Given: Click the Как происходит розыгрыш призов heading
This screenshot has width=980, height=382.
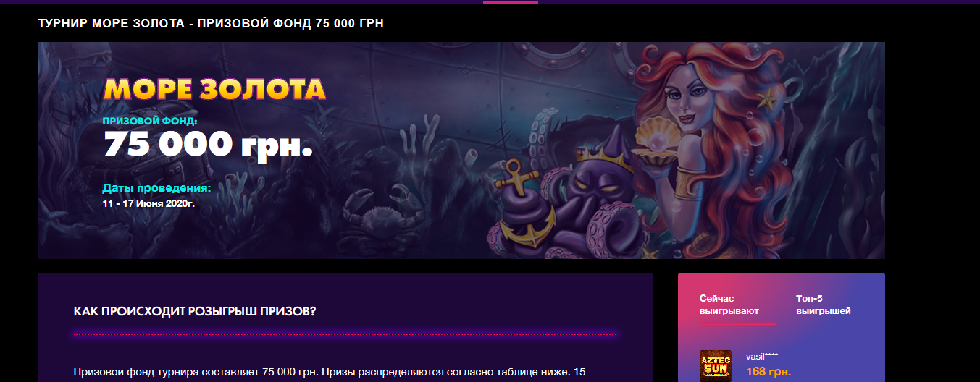Looking at the screenshot, I should [195, 311].
